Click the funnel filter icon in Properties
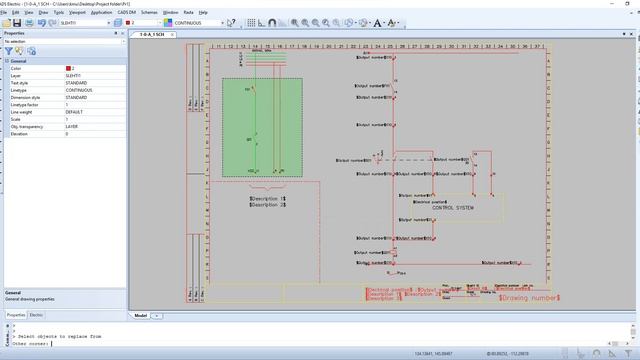640x360 pixels. [9, 51]
